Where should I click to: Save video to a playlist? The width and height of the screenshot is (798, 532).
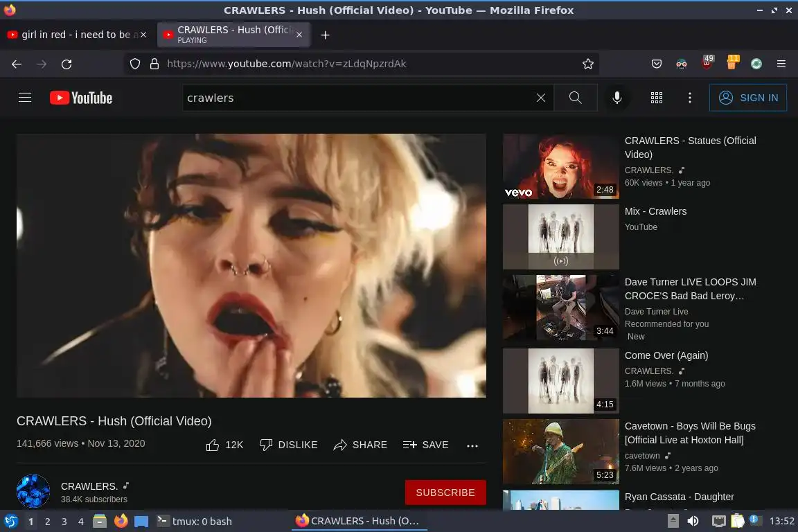(425, 445)
